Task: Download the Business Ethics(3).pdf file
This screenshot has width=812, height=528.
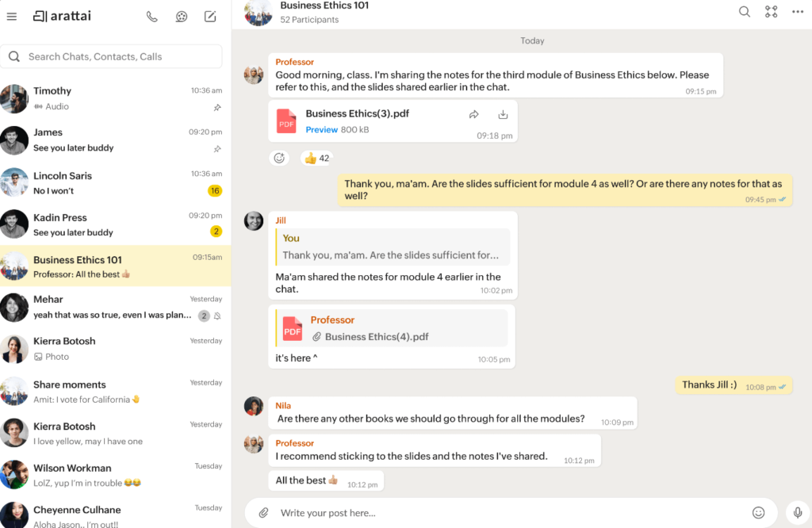Action: (503, 114)
